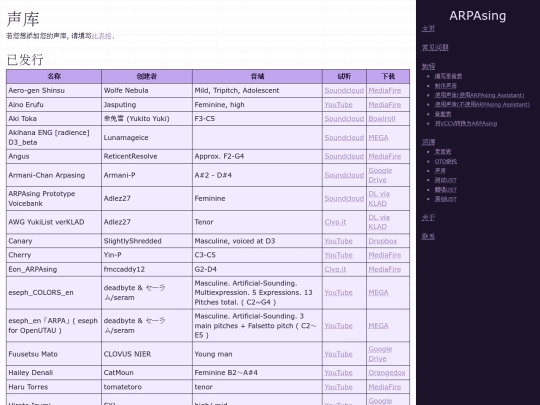540x405 pixels.
Task: Open YouTube sample for Cherry
Action: point(338,255)
